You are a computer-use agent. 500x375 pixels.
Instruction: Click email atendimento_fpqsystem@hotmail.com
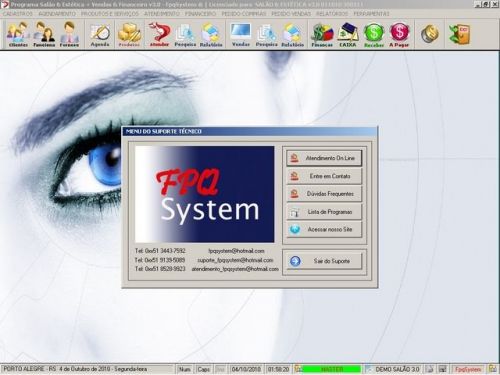pyautogui.click(x=235, y=269)
